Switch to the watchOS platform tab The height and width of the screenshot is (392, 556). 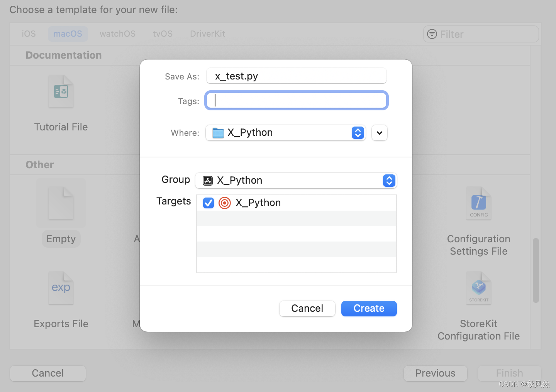pos(118,34)
